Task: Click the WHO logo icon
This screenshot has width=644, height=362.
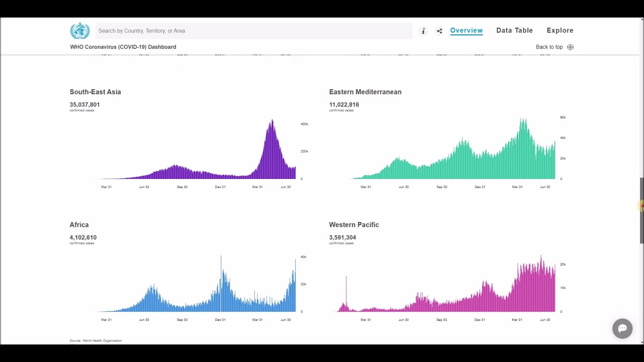Action: (x=79, y=31)
